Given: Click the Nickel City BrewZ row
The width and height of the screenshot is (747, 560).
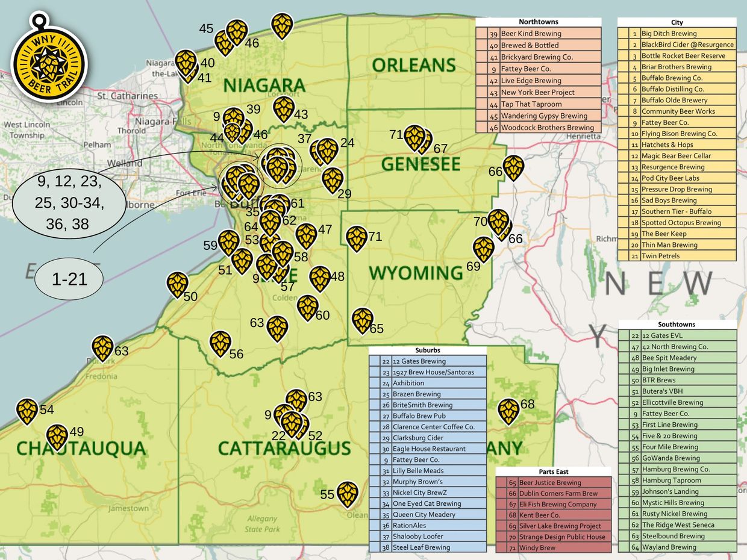Looking at the screenshot, I should point(428,493).
